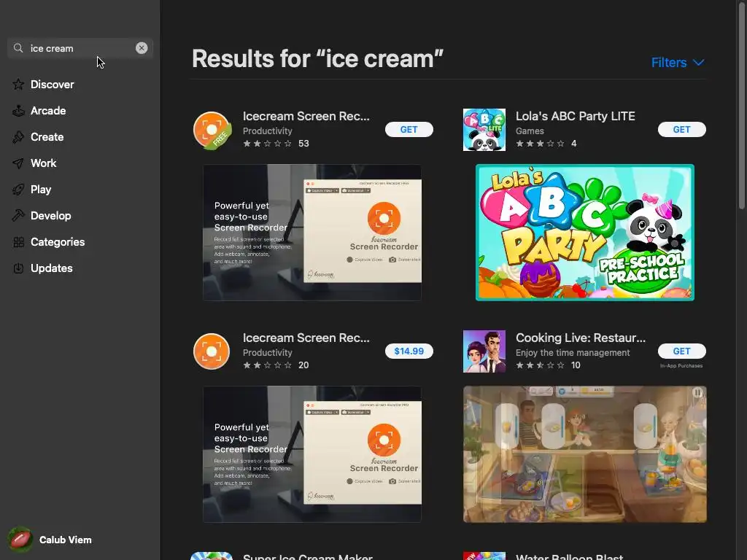
Task: Click Lola's ABC Party LITE app icon
Action: 484,130
